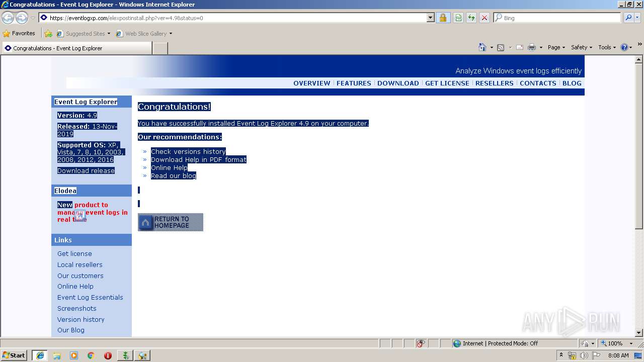Open Favorites star button
The height and width of the screenshot is (362, 644).
(x=19, y=33)
